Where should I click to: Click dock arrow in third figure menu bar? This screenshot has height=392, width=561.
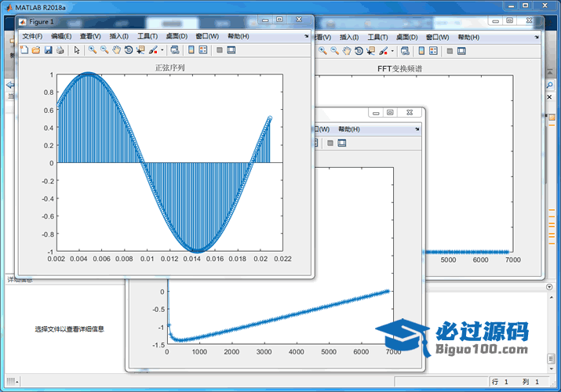coord(417,129)
